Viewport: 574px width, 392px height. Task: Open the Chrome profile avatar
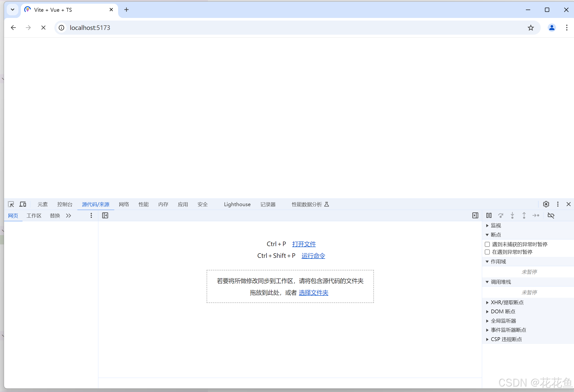point(552,28)
